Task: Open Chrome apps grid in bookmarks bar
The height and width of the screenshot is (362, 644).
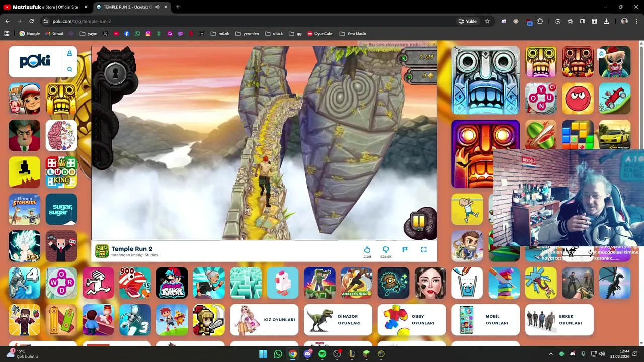Action: click(x=7, y=34)
